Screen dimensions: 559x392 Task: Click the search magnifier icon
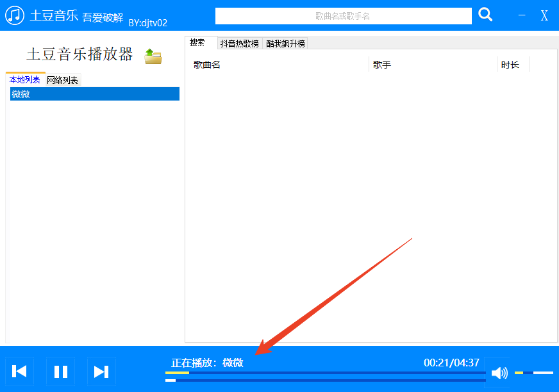[485, 14]
